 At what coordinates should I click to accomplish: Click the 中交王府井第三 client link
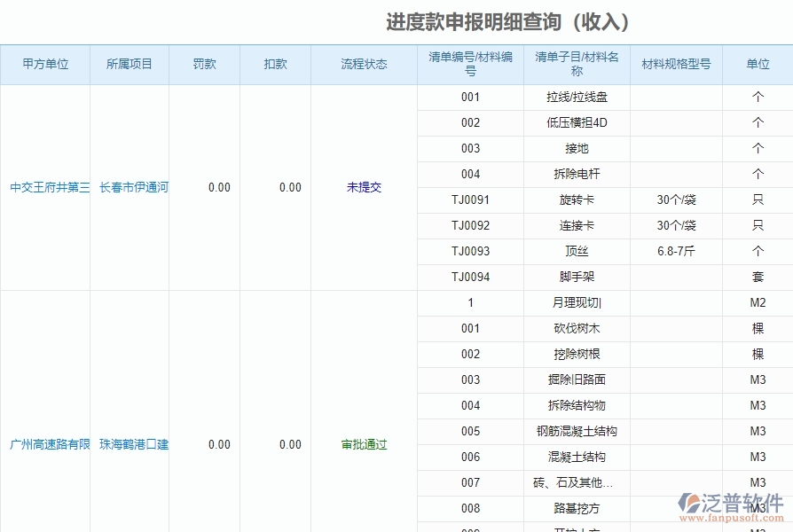[x=44, y=187]
